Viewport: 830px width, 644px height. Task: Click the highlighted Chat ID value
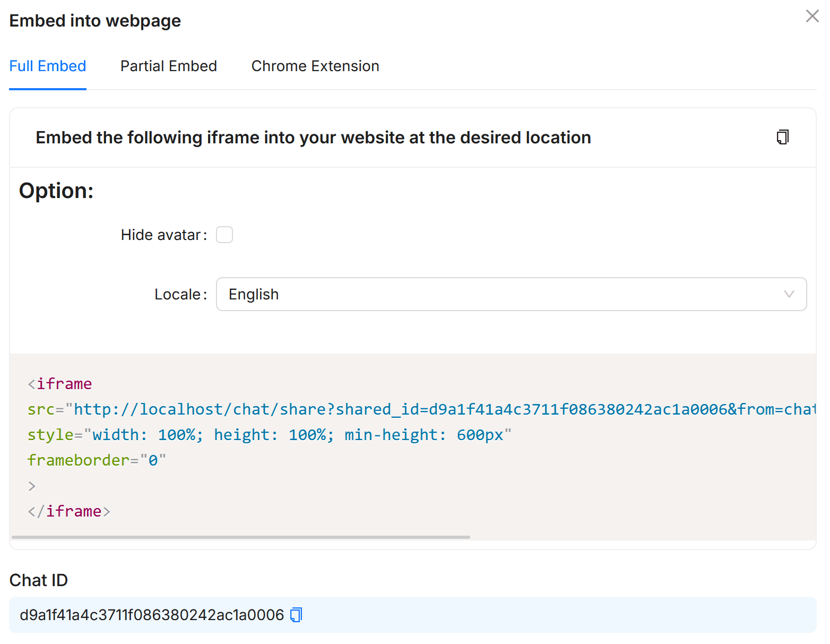[x=151, y=614]
